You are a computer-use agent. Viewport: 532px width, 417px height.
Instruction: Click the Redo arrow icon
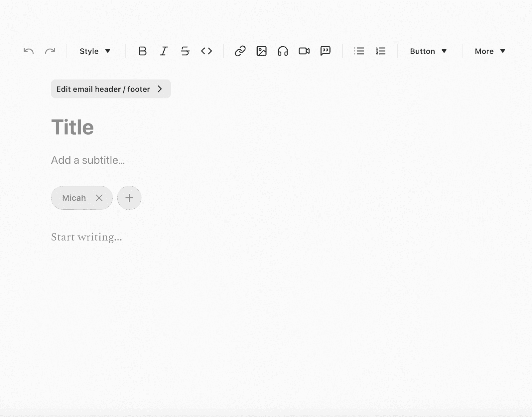pos(50,51)
